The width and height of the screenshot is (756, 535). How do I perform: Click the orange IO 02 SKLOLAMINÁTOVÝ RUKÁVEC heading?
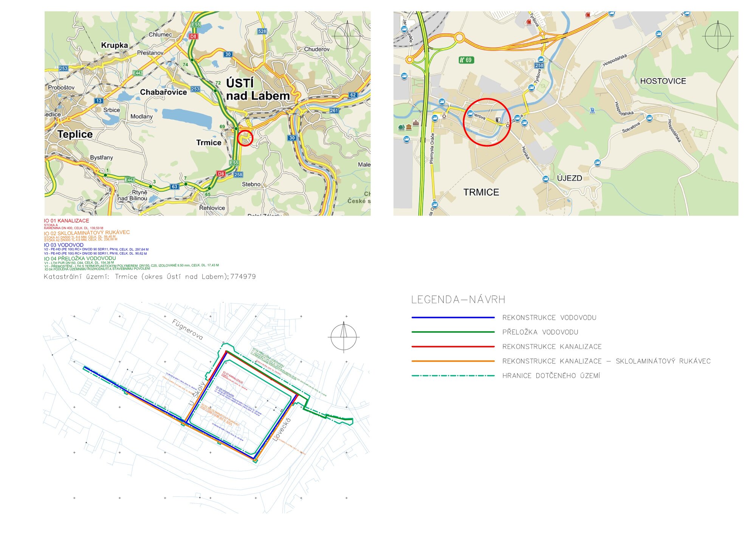click(87, 233)
